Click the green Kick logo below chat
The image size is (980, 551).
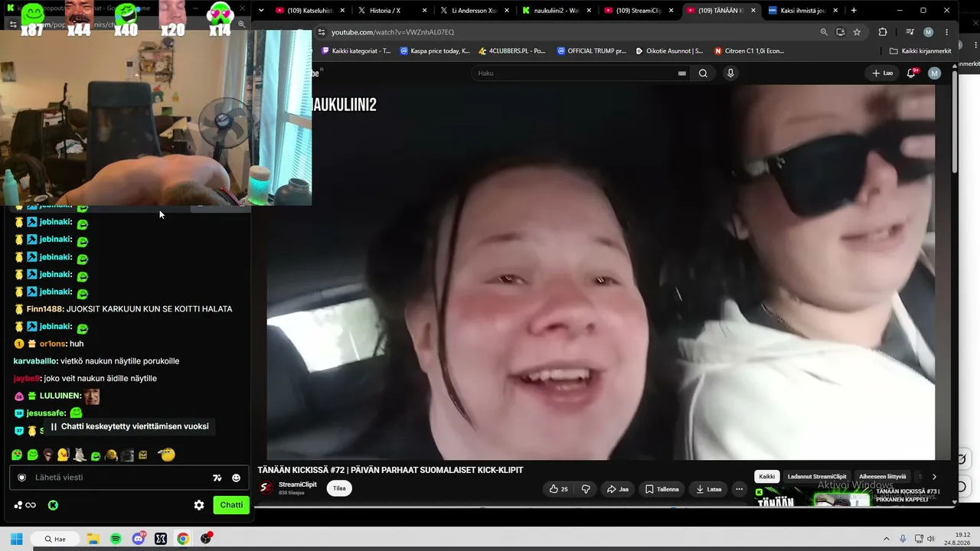53,505
